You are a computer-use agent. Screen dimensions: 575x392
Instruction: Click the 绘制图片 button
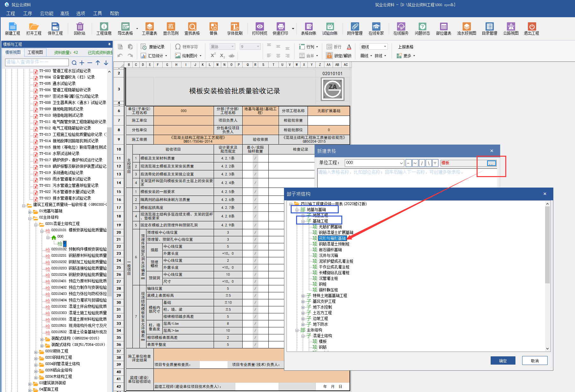point(188,56)
